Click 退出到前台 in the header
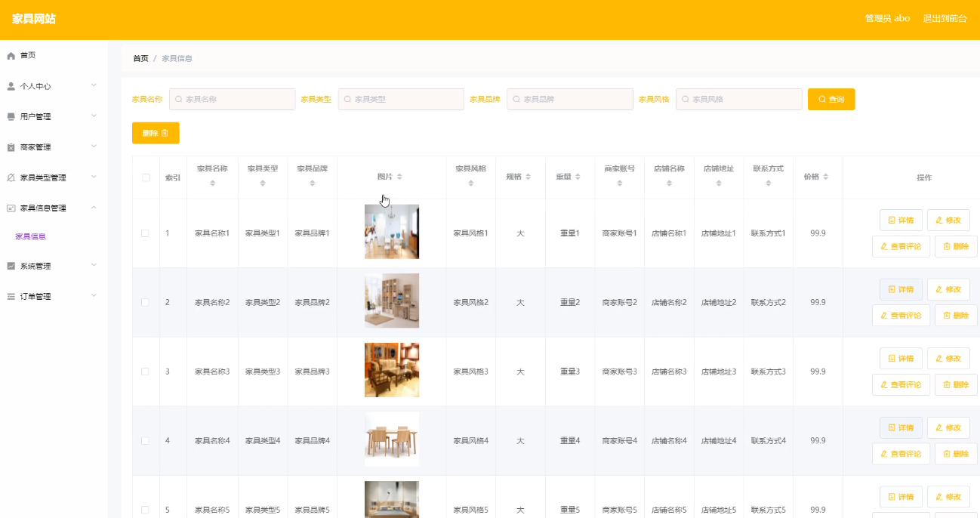 [945, 19]
